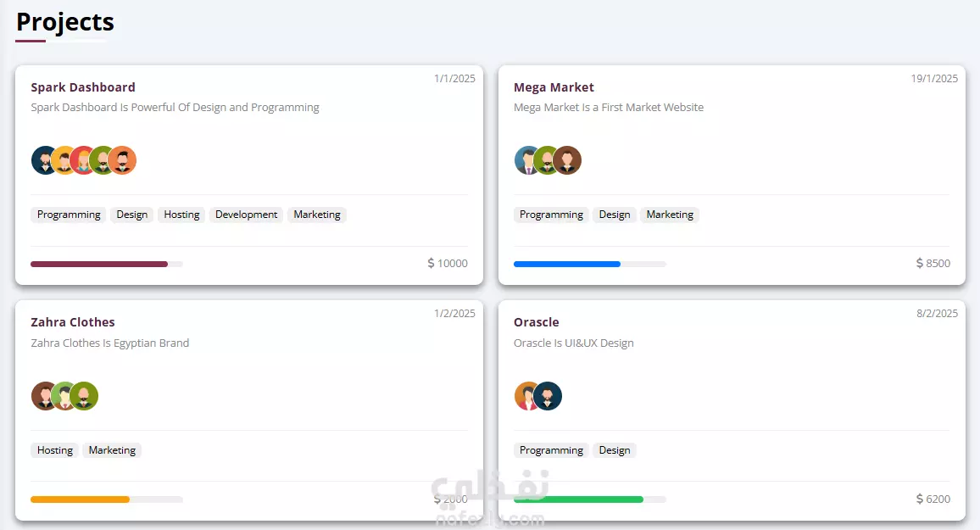Image resolution: width=980 pixels, height=530 pixels.
Task: Select Design tag in Spark Dashboard card
Action: (132, 215)
